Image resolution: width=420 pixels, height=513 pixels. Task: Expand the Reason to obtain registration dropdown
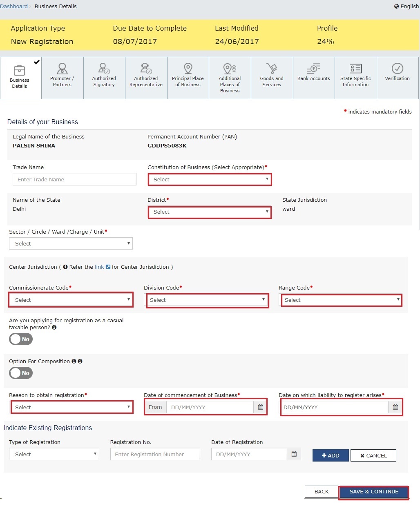pyautogui.click(x=71, y=407)
